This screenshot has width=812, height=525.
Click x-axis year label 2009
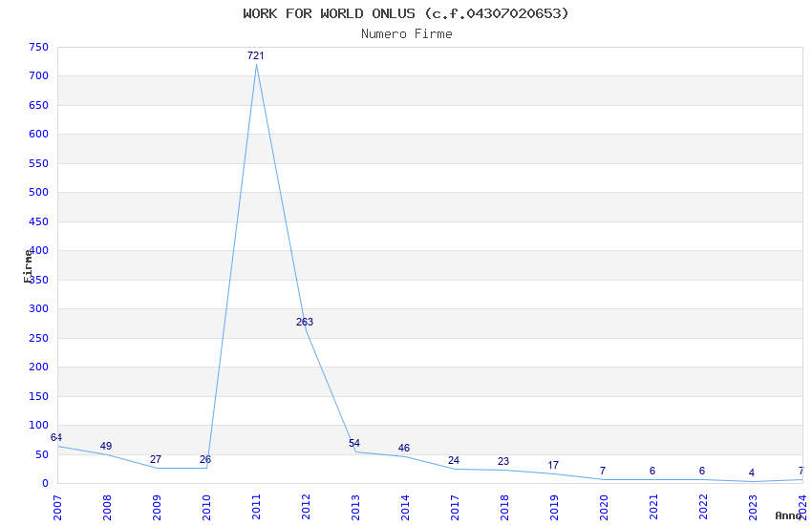tap(157, 508)
